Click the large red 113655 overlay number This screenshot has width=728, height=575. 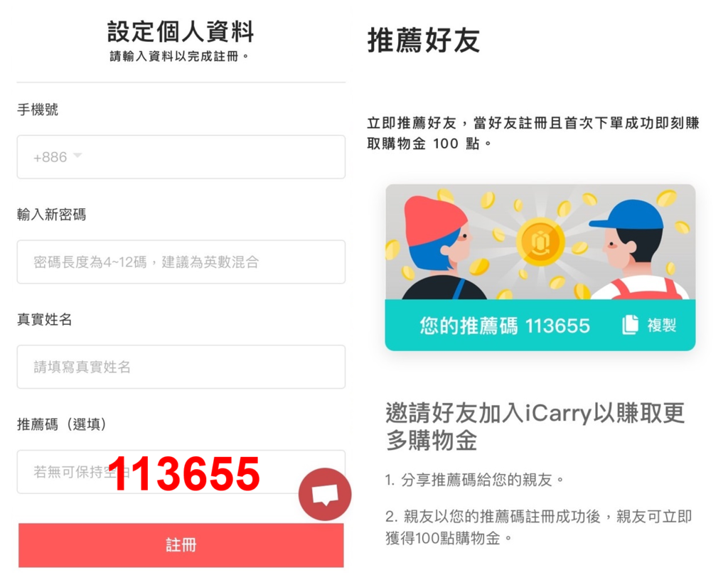pos(184,473)
